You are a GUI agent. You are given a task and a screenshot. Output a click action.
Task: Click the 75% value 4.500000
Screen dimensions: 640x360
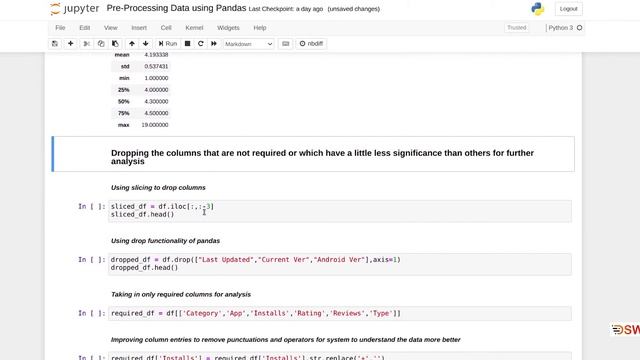(x=156, y=113)
